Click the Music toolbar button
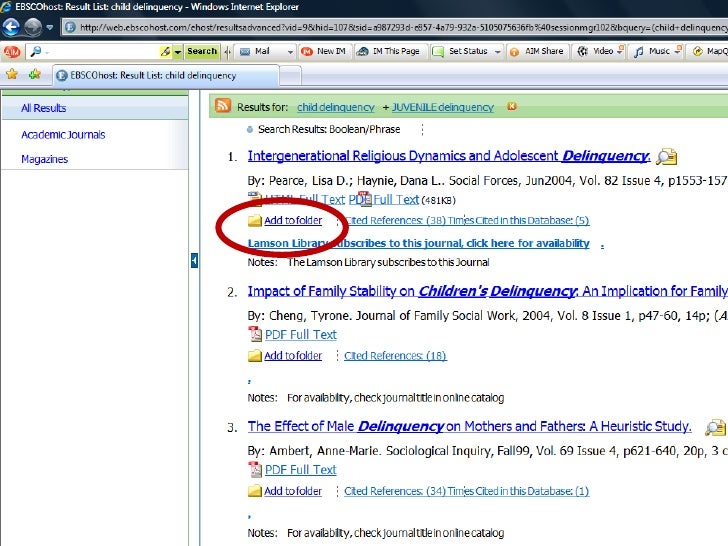 [x=654, y=51]
